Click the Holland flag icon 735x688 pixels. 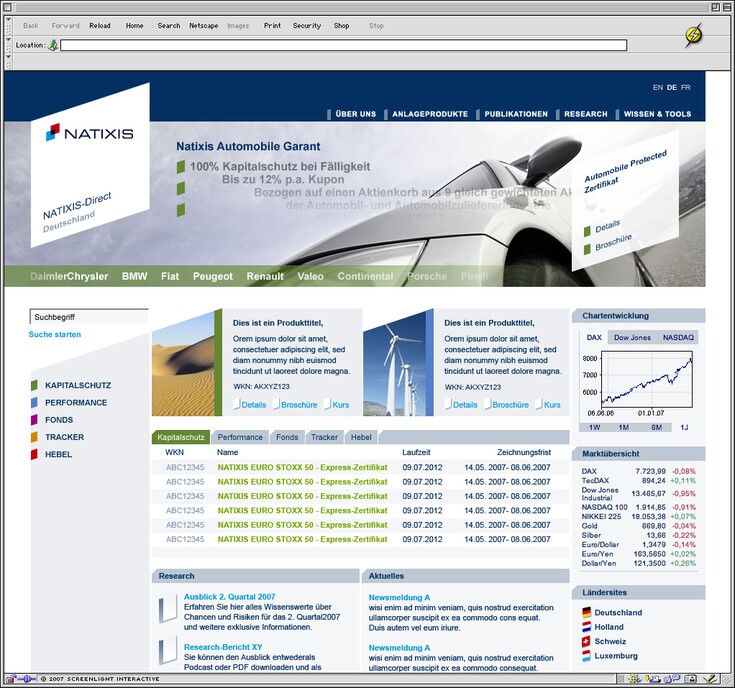(586, 627)
